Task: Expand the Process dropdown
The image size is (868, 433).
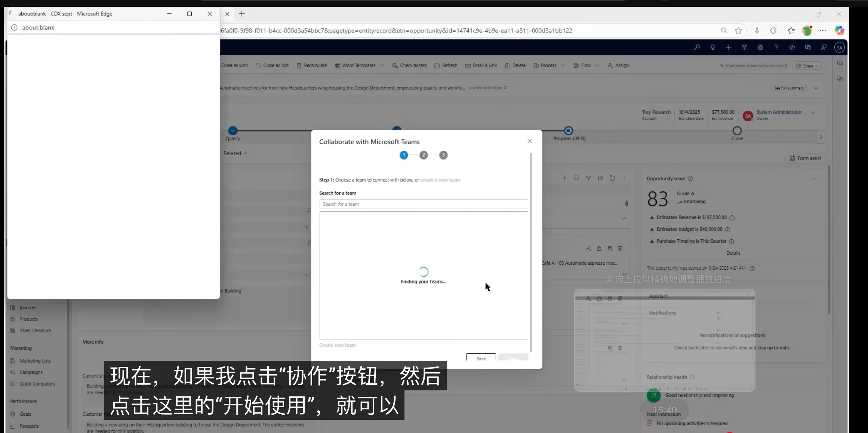Action: pyautogui.click(x=563, y=65)
